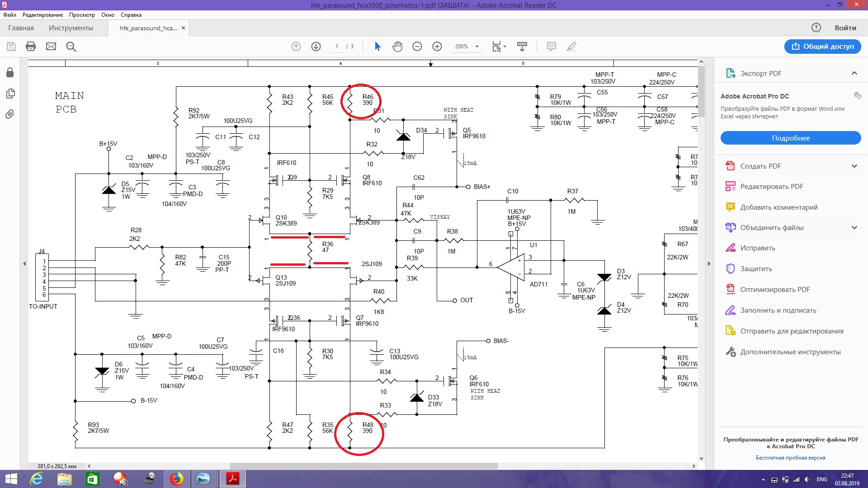Open the security lock panel
The height and width of the screenshot is (488, 868).
(10, 72)
